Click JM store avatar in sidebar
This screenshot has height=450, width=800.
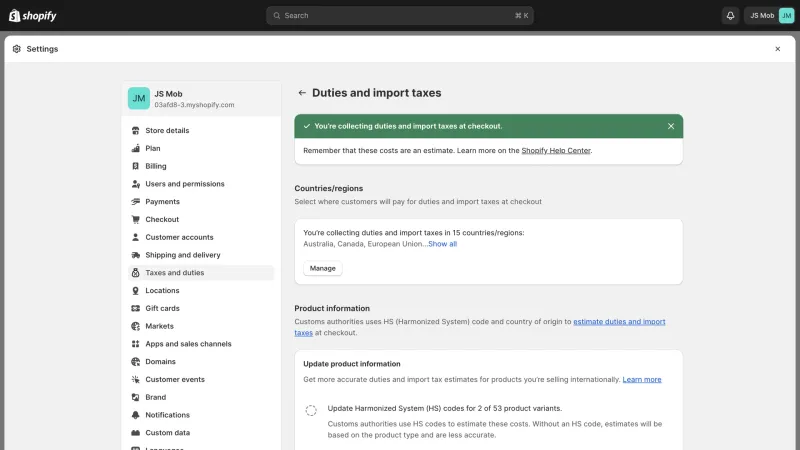tap(139, 98)
